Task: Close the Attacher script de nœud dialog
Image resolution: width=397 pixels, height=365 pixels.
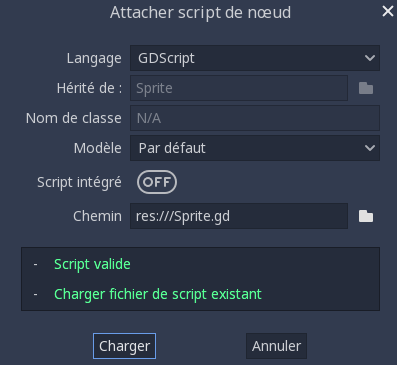Action: pos(388,11)
